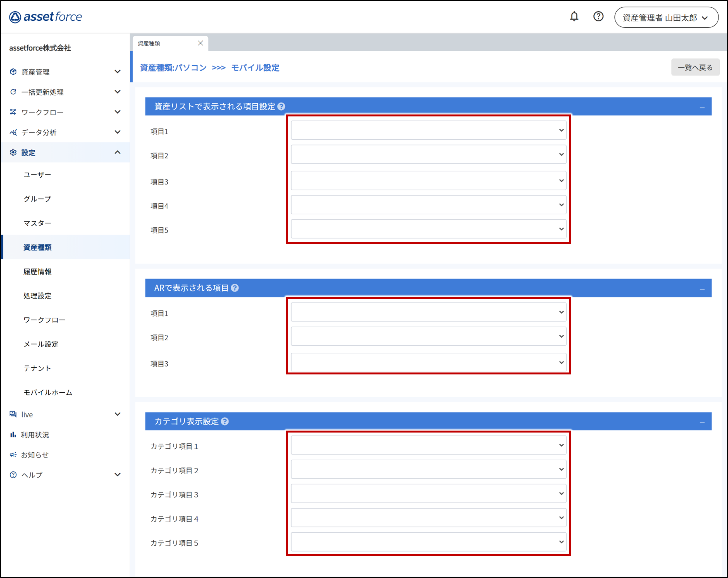Open the notifications bell icon

[574, 16]
